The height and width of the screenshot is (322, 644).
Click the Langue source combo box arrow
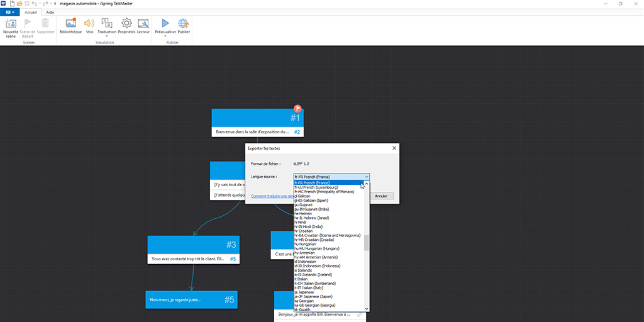[x=367, y=177]
